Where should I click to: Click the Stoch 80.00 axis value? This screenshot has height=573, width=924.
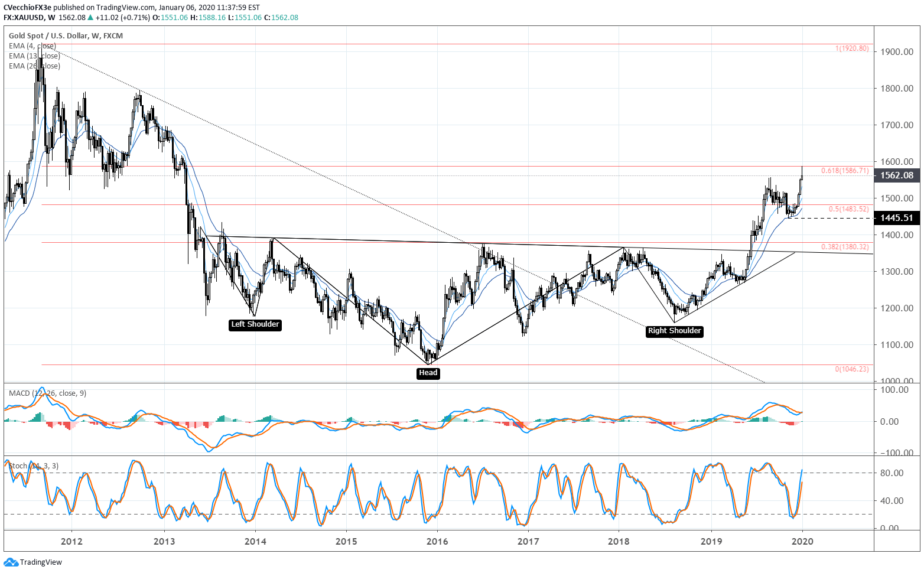click(892, 473)
